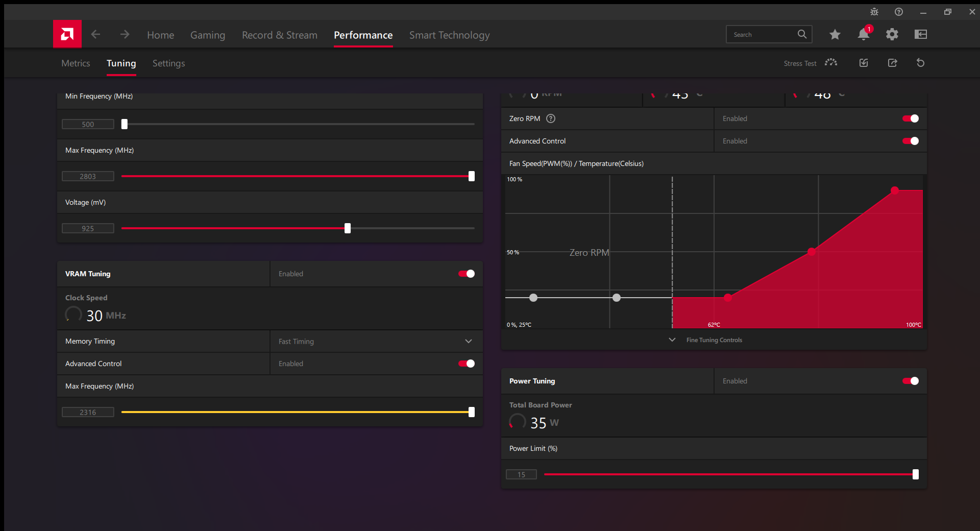Open favorites star icon
The image size is (980, 531).
(x=835, y=34)
